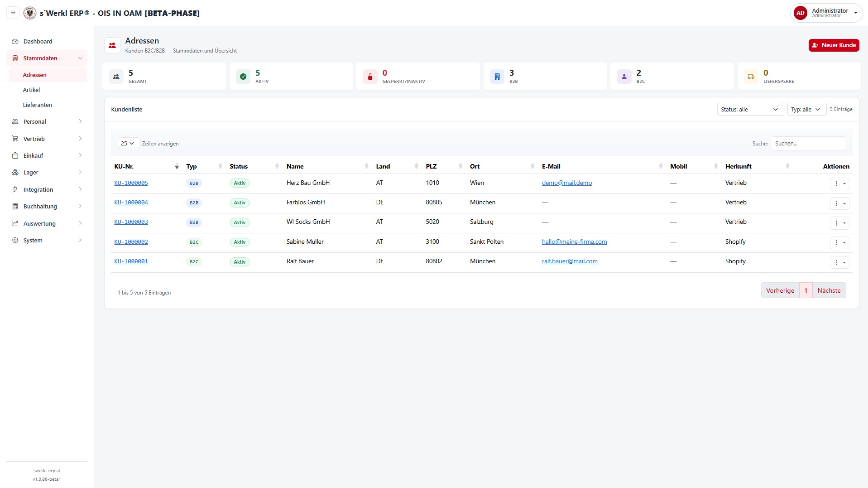The width and height of the screenshot is (868, 488).
Task: Click the B2B card building icon
Action: click(497, 77)
